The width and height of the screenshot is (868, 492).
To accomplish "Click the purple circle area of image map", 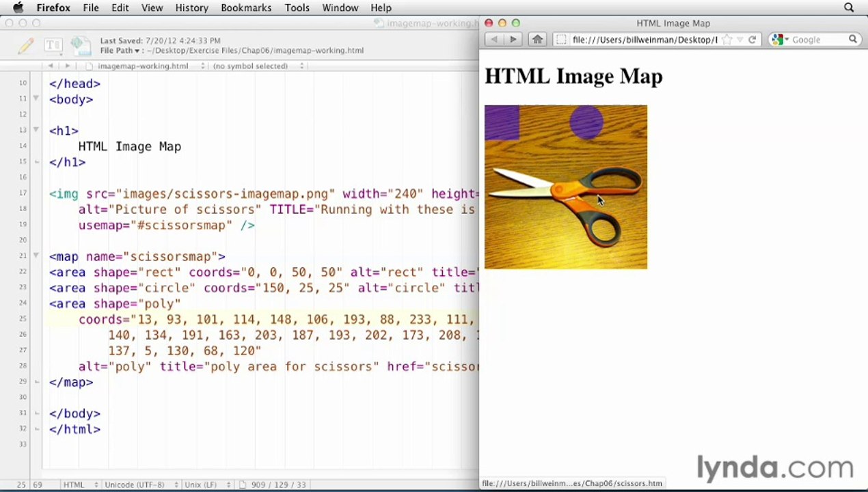I will point(586,122).
